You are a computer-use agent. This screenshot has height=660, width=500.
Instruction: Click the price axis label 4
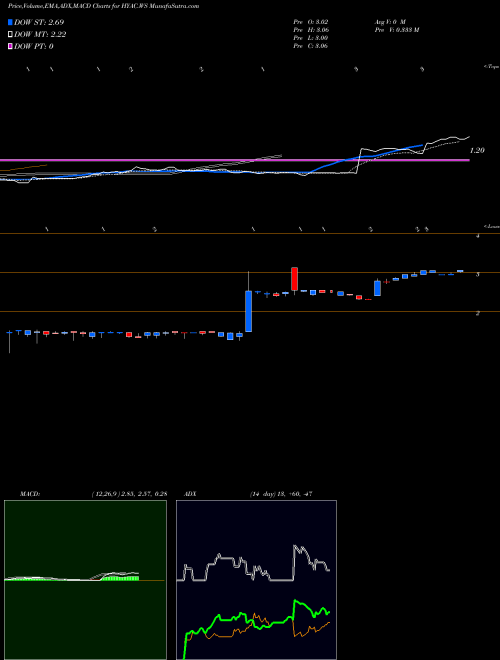(478, 236)
